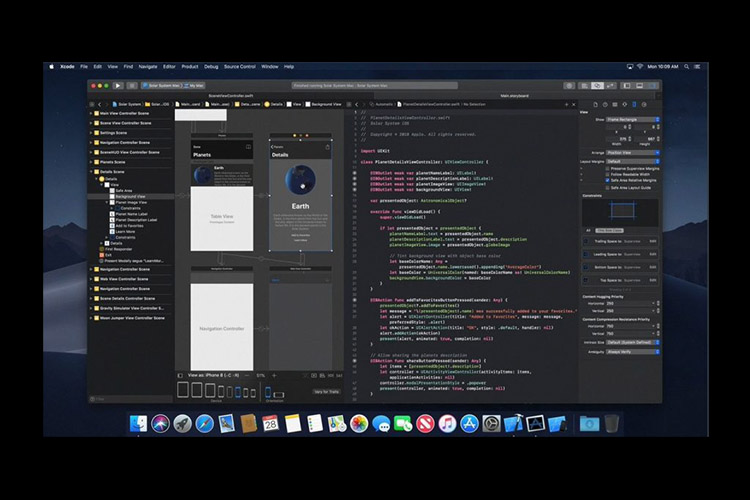
Task: Enable Preserve Superview Margins checkbox
Action: coord(607,168)
